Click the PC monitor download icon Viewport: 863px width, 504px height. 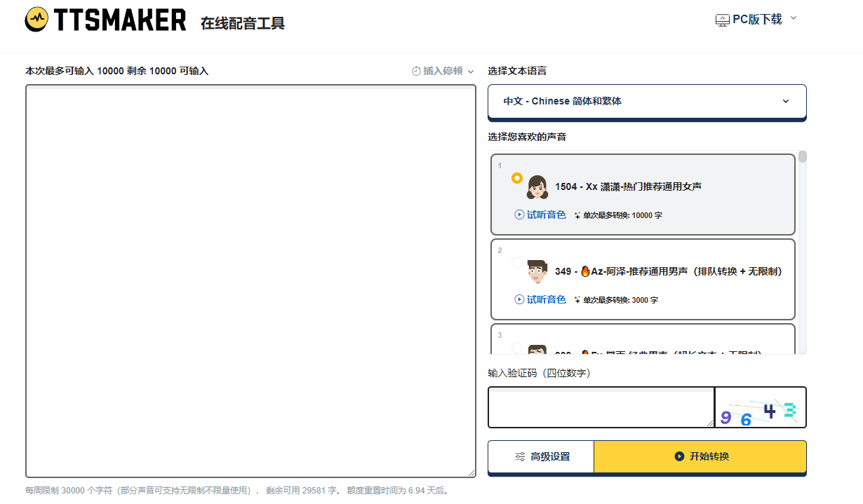click(723, 20)
